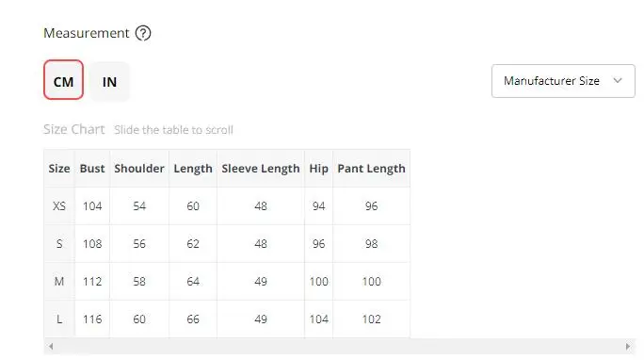Screen dimensions: 644x360
Task: Click the Measurement label text
Action: pos(87,33)
